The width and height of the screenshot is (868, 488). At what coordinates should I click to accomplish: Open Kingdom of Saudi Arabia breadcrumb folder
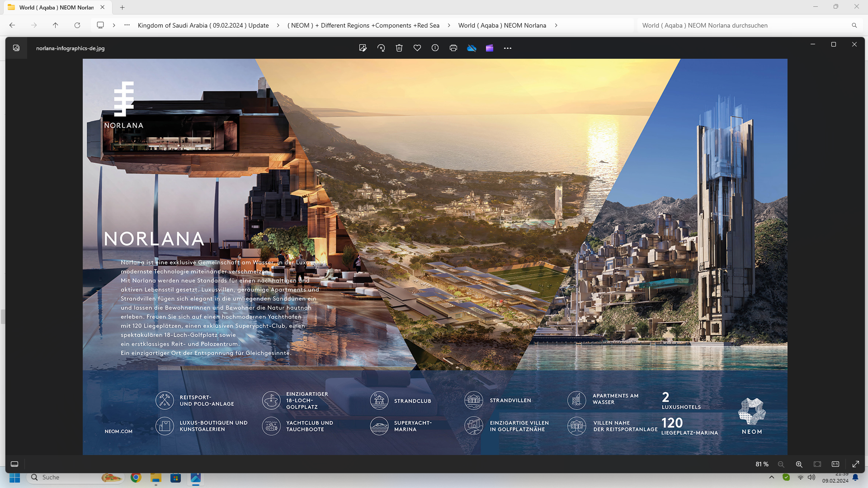[203, 25]
